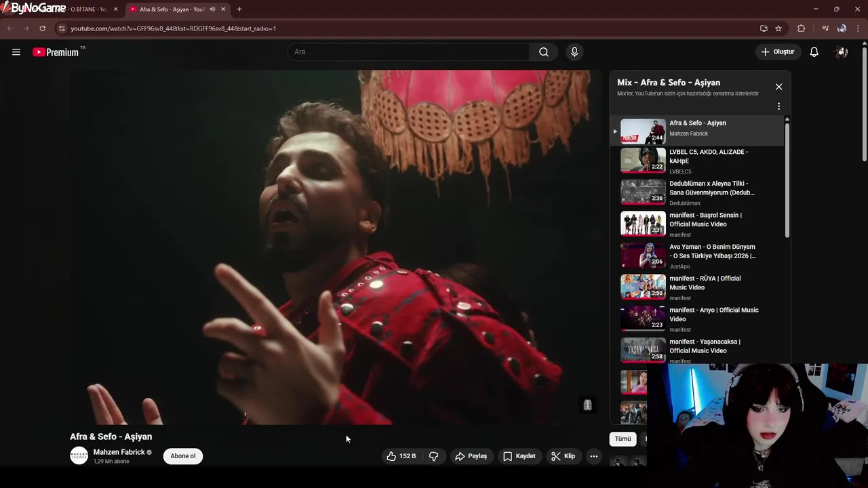This screenshot has width=868, height=488.
Task: Like the video with 152 B
Action: coord(401,456)
